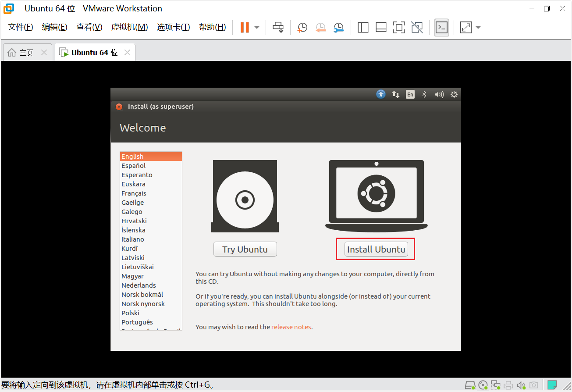The width and height of the screenshot is (572, 392).
Task: Select Esperanto in the language list
Action: (x=151, y=175)
